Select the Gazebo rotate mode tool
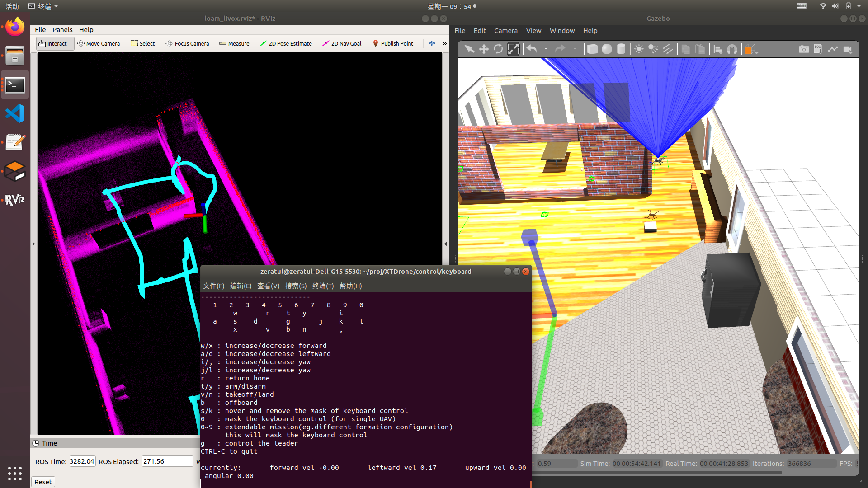 coord(498,49)
